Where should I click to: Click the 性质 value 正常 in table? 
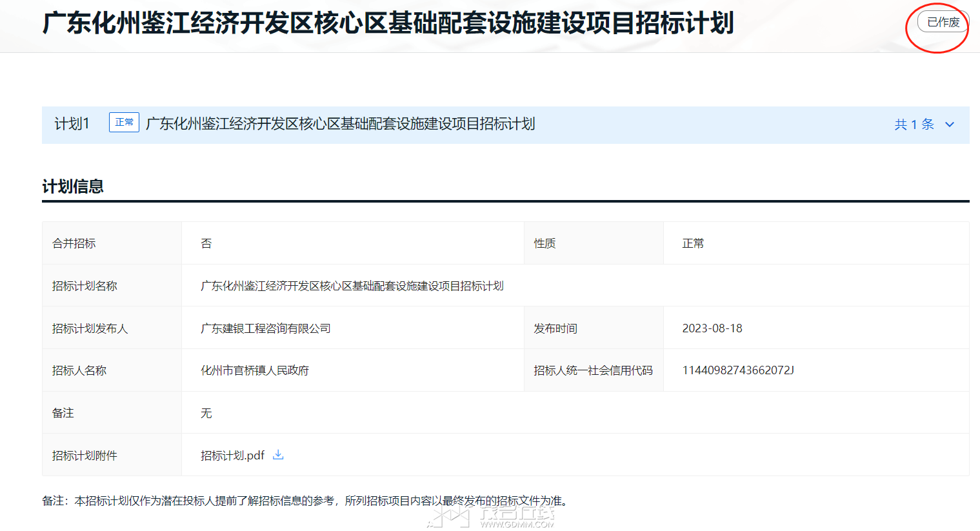(693, 243)
